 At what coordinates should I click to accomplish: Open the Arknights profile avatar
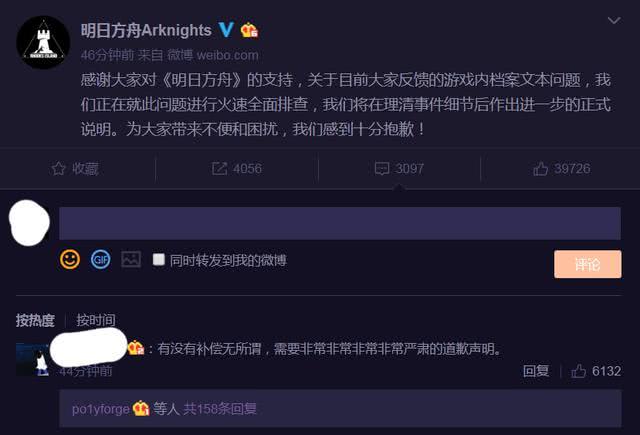click(x=43, y=42)
